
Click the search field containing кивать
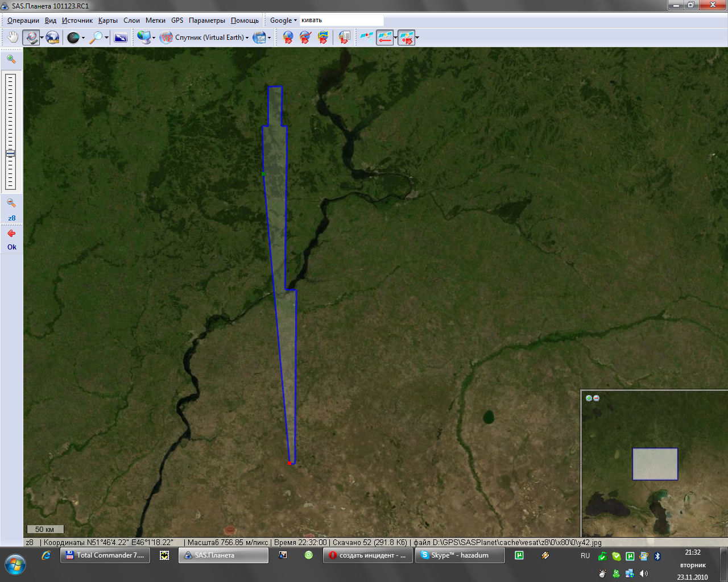(341, 20)
